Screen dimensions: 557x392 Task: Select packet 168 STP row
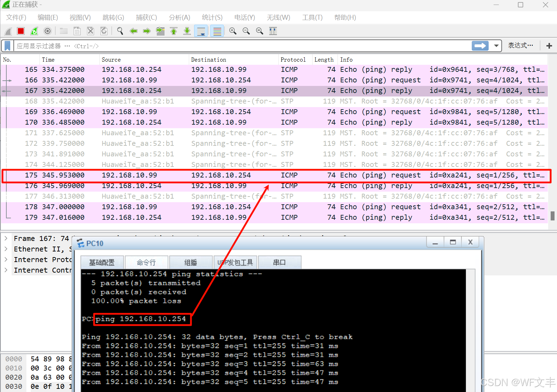(x=274, y=101)
